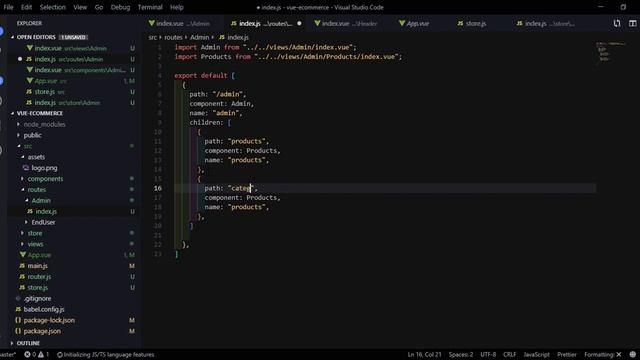Click unsaved dot on index.js routes tab
Viewport: 640px width, 360px height.
[299, 24]
